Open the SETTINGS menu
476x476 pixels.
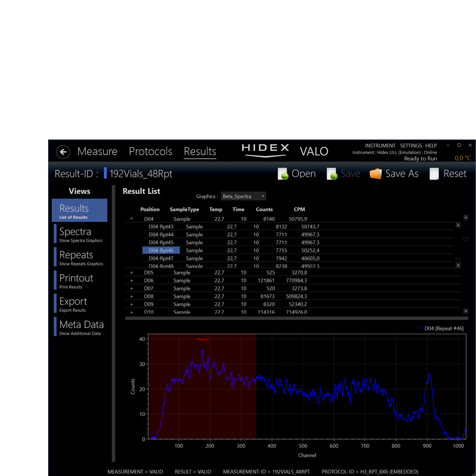410,146
